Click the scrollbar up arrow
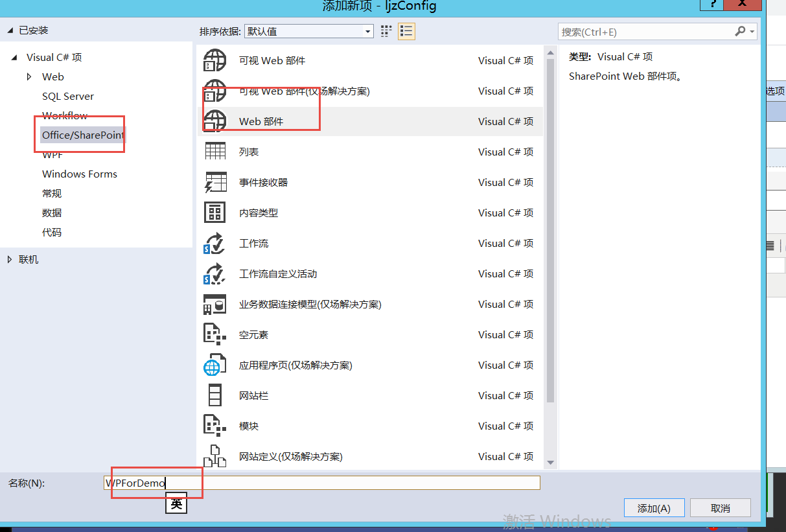The width and height of the screenshot is (786, 532). pyautogui.click(x=551, y=52)
